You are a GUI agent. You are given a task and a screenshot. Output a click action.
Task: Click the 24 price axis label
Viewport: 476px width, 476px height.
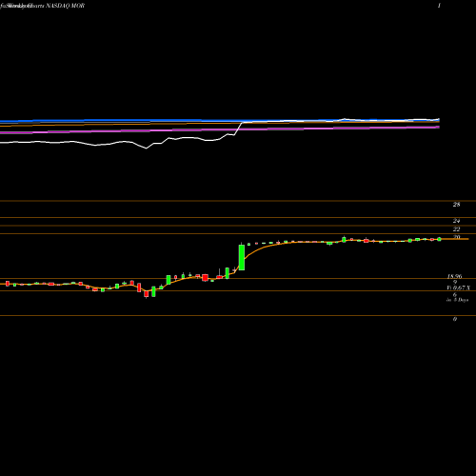click(x=456, y=221)
